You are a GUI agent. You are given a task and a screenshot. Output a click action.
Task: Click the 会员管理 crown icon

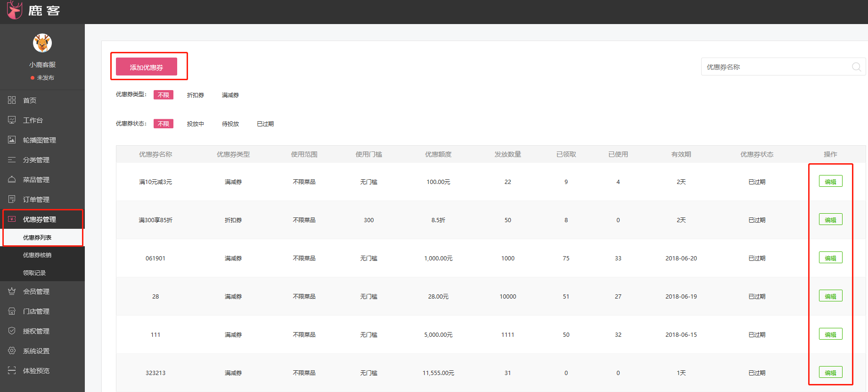point(12,291)
